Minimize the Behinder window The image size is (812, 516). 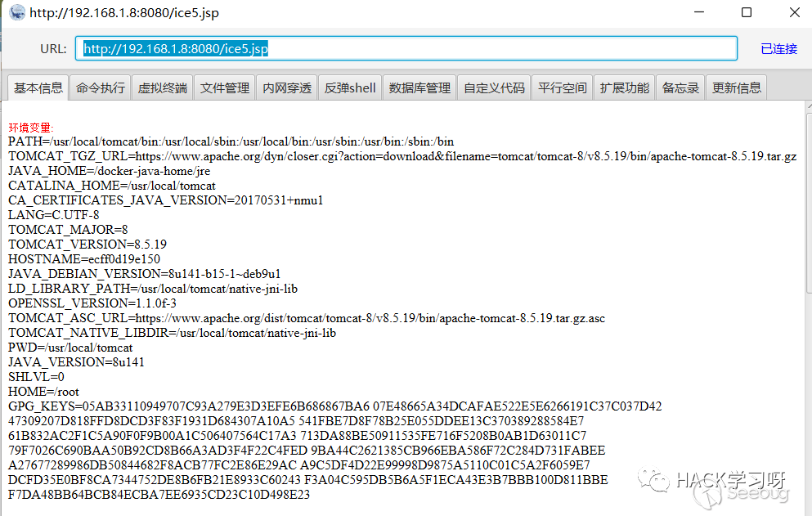(x=699, y=12)
